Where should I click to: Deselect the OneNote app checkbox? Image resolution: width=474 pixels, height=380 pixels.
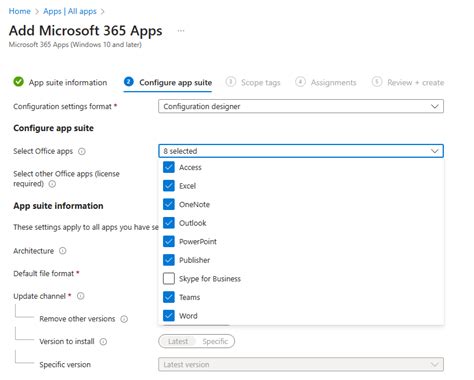(x=169, y=204)
